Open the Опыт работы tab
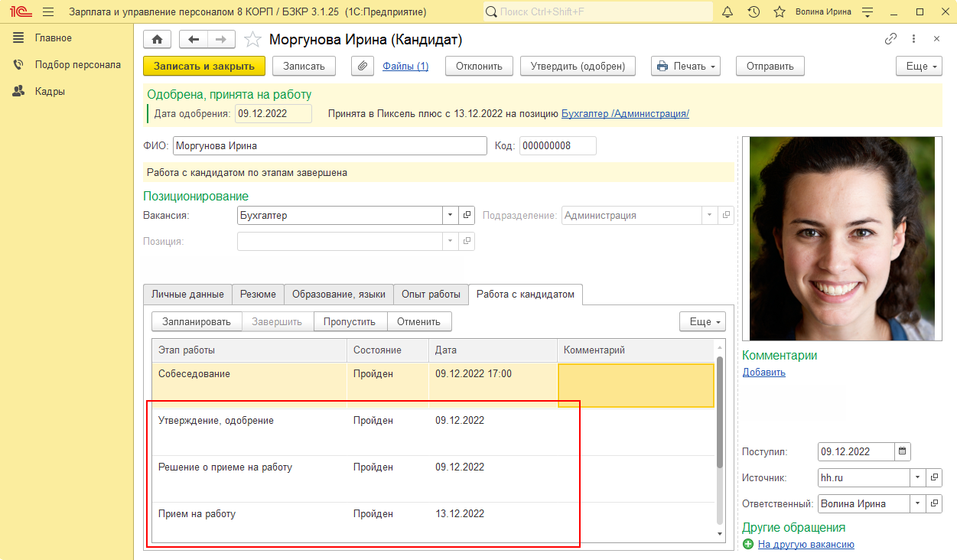Screen dimensions: 957x560 click(431, 295)
